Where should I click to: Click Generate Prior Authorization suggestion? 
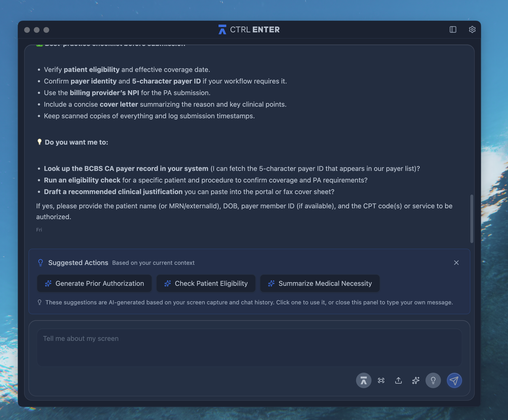tap(94, 283)
